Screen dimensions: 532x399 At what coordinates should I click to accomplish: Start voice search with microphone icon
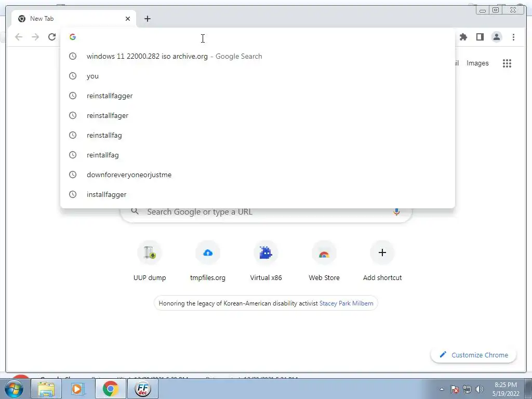click(396, 212)
